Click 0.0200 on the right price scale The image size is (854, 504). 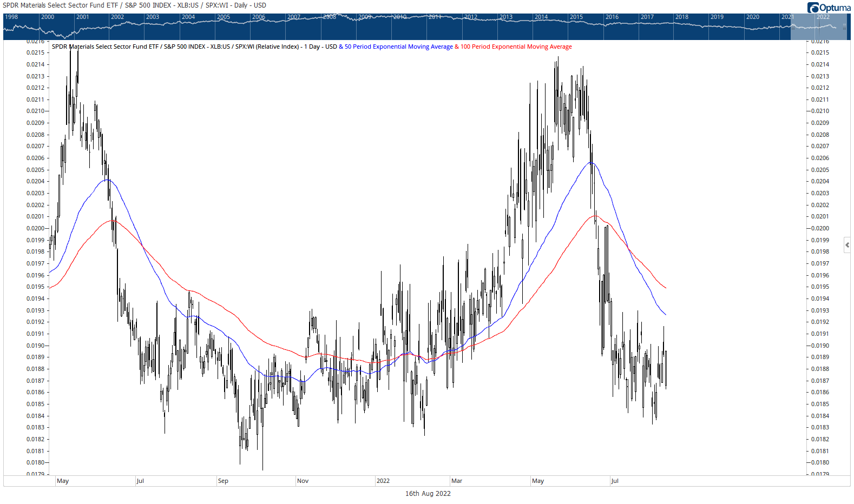click(820, 228)
